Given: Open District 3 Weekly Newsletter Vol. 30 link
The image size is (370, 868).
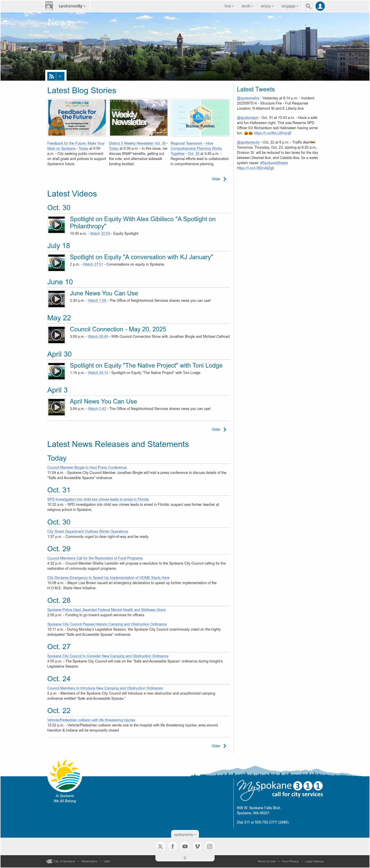Looking at the screenshot, I should click(137, 144).
